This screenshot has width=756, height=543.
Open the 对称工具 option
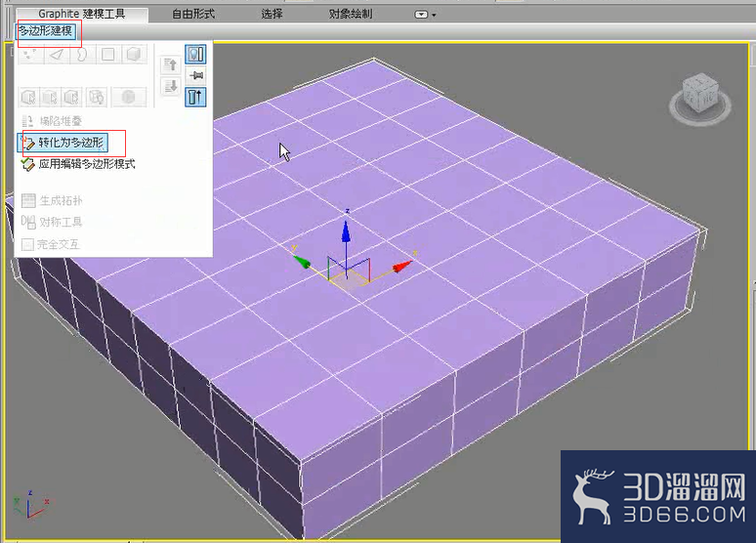point(52,222)
